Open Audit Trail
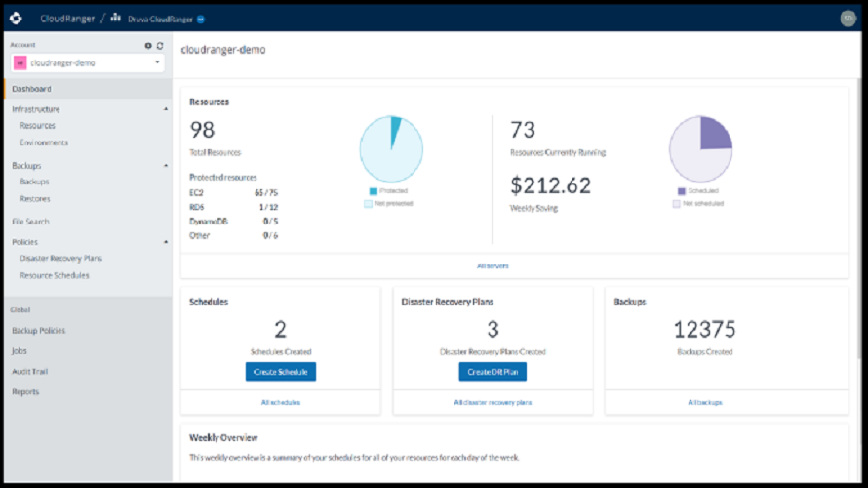 [x=30, y=372]
